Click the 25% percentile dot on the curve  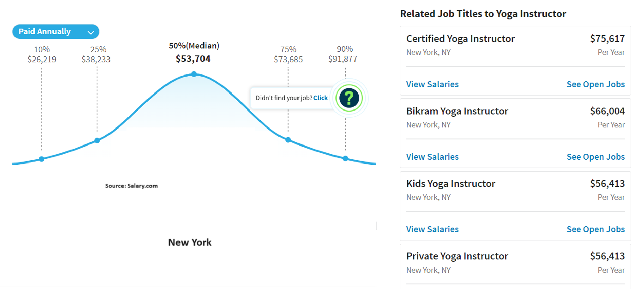click(96, 139)
